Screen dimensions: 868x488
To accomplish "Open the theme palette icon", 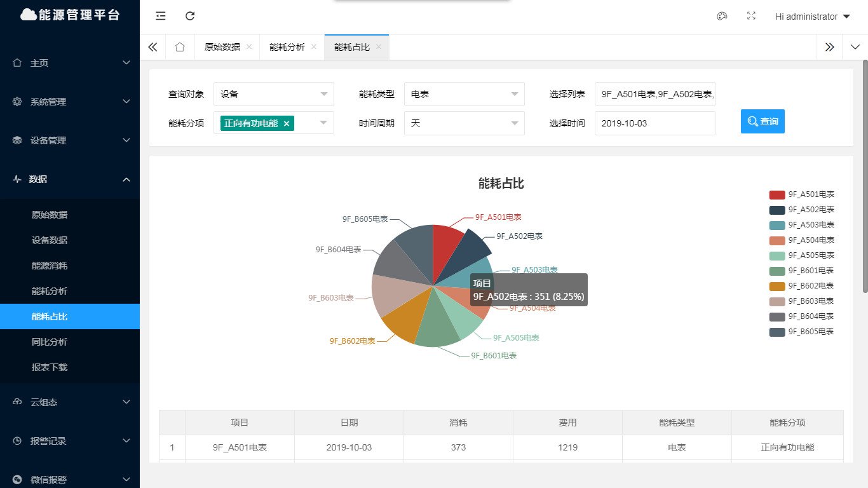I will point(722,17).
